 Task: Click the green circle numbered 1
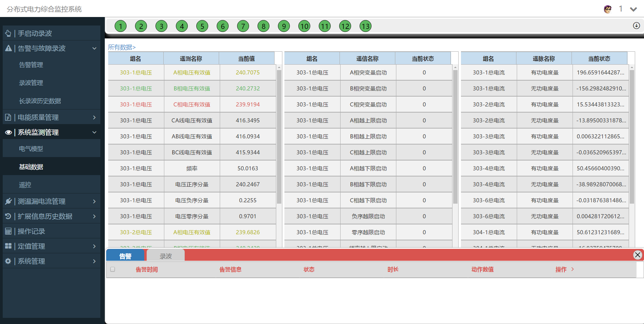120,26
